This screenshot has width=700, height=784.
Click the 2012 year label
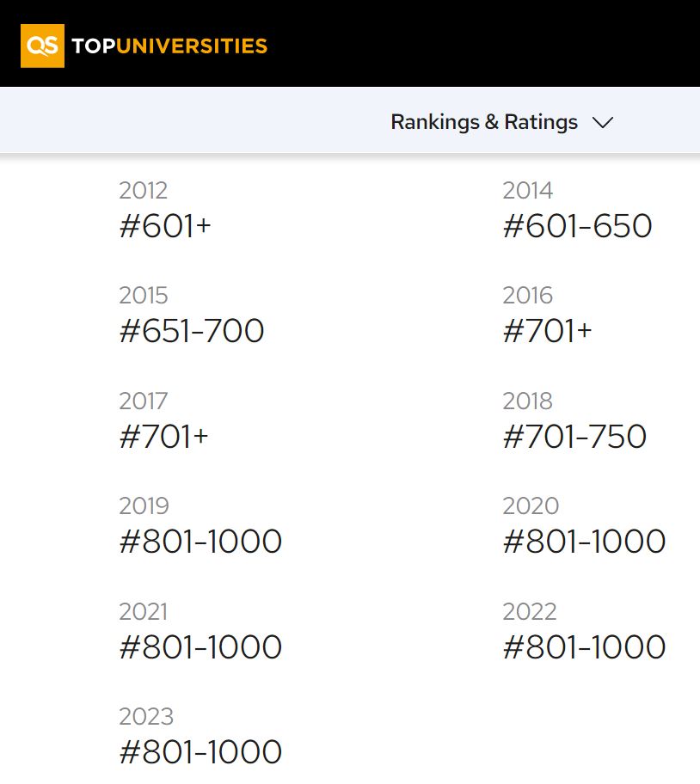point(144,191)
